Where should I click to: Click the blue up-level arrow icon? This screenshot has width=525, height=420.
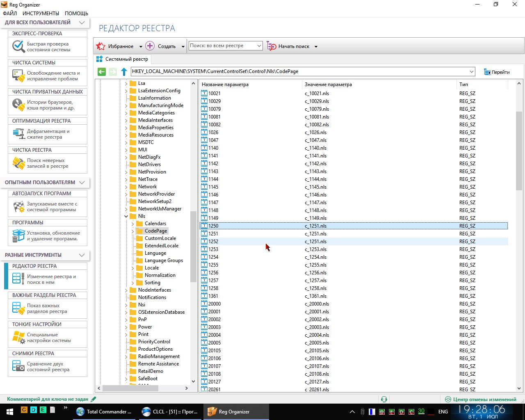pos(124,72)
